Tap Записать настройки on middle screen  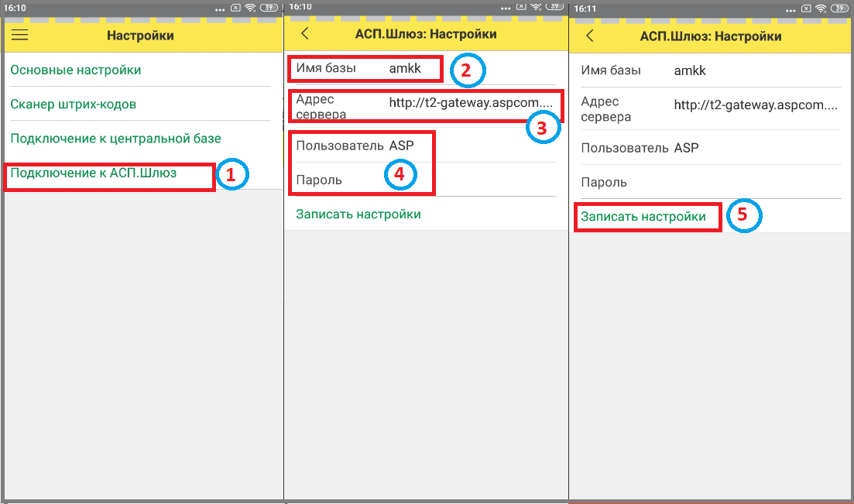click(358, 214)
